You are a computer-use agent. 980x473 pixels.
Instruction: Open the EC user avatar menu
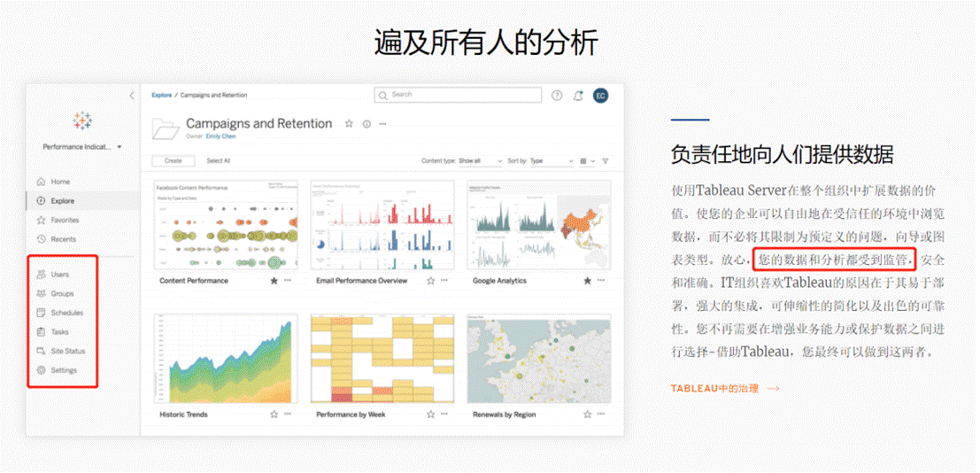pyautogui.click(x=600, y=96)
